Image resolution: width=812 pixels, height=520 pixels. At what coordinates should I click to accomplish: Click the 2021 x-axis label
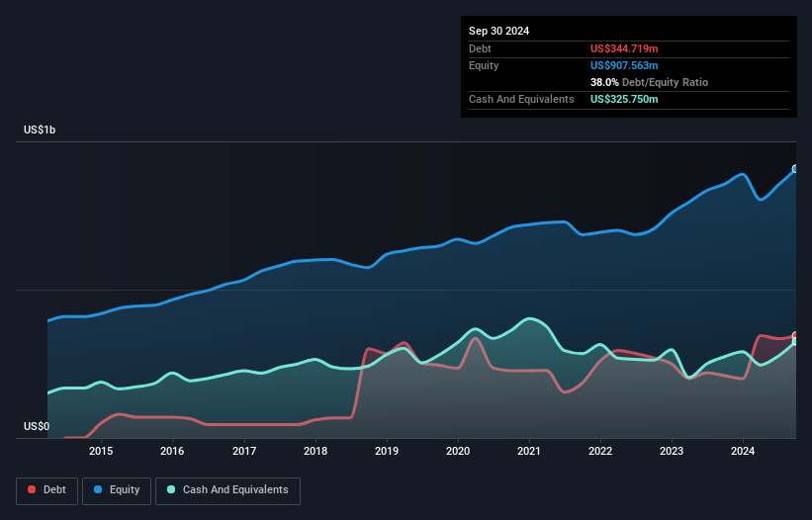(x=529, y=451)
